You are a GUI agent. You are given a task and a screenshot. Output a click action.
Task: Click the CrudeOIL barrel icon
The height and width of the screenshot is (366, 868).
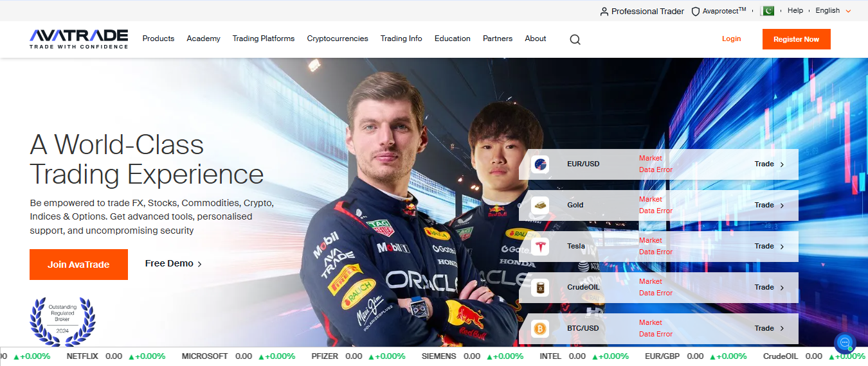(x=540, y=288)
